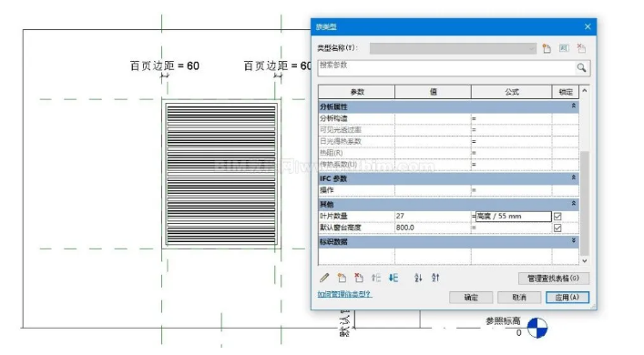Close the 族类型 dialog with X
Viewport: 644px width, 355px height.
click(588, 26)
